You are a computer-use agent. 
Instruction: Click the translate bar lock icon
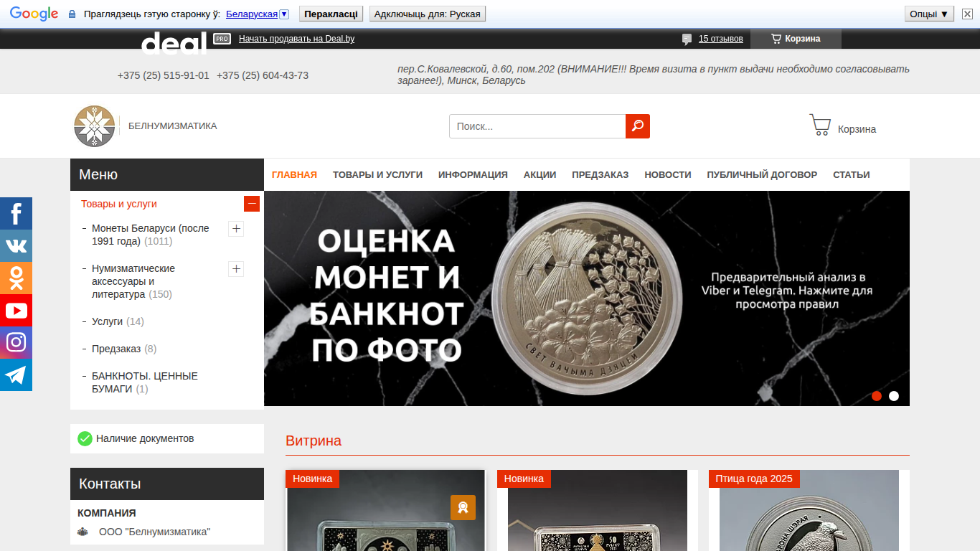coord(72,14)
